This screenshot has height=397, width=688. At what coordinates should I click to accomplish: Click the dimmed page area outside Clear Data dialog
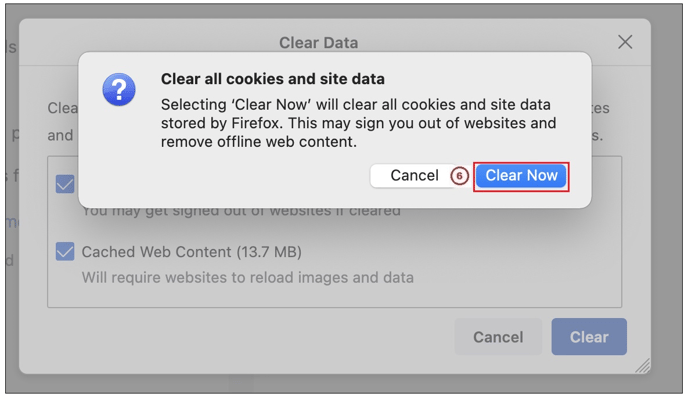tap(666, 219)
